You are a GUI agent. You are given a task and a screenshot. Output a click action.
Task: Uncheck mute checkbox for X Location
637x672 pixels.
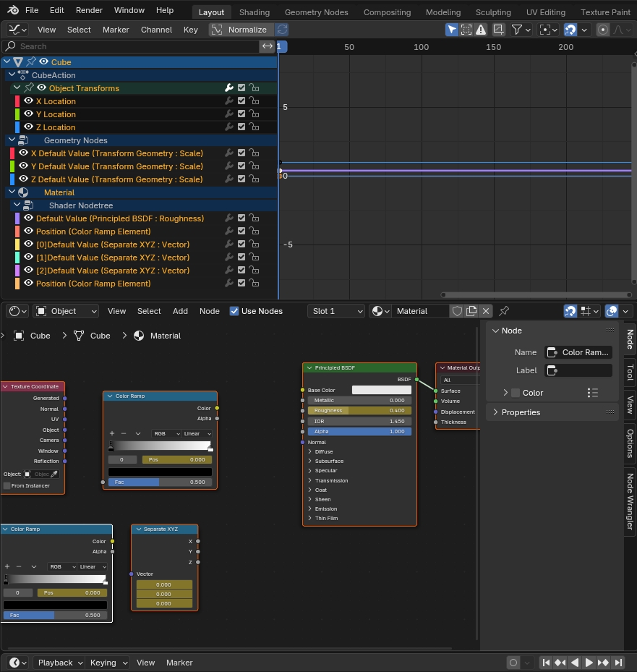(x=241, y=101)
